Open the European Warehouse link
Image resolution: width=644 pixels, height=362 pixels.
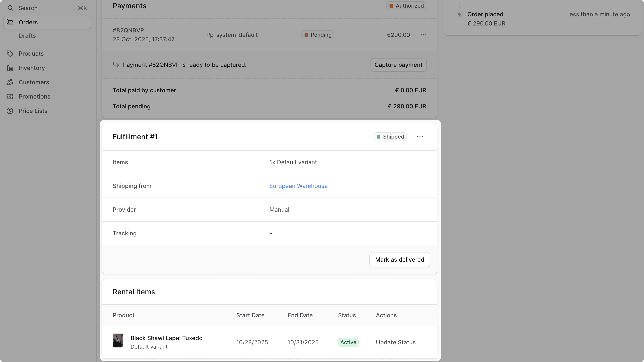(298, 186)
